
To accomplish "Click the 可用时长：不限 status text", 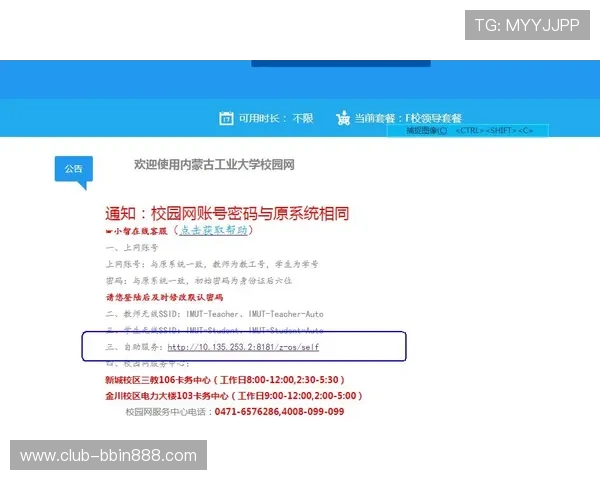I will click(276, 118).
